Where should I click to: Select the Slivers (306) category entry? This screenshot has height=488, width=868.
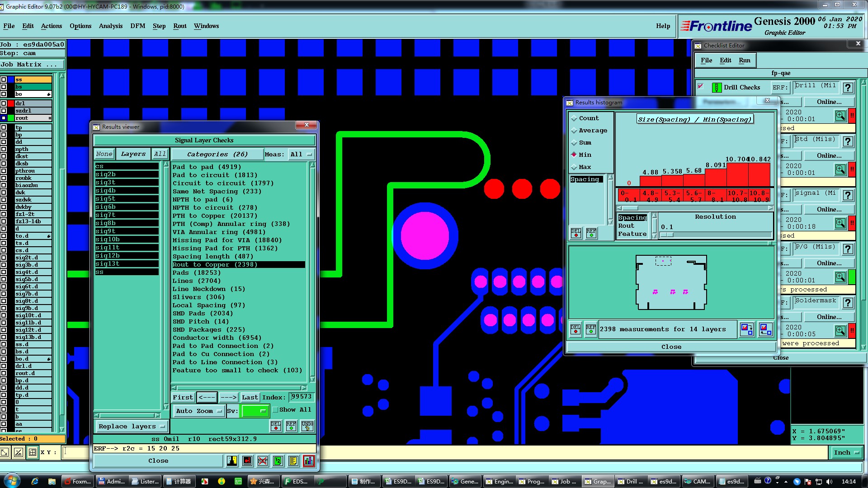198,297
